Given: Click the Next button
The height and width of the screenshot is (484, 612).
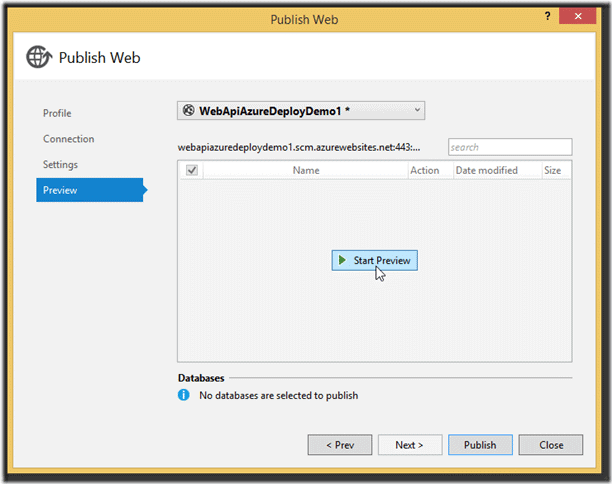Looking at the screenshot, I should (410, 445).
